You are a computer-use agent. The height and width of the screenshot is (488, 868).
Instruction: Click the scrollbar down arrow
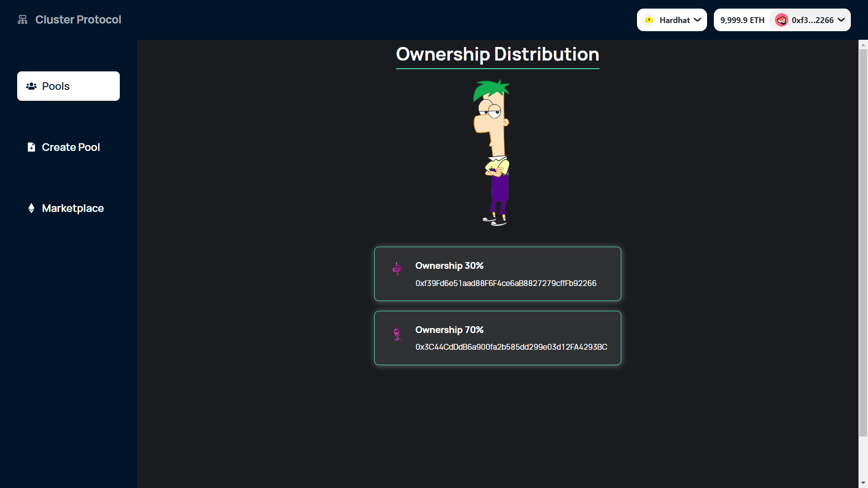[863, 483]
